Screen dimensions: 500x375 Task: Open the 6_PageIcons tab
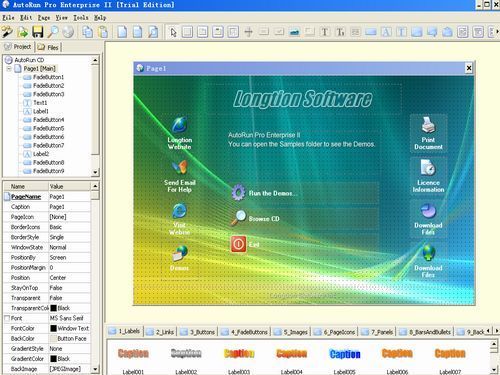[334, 332]
